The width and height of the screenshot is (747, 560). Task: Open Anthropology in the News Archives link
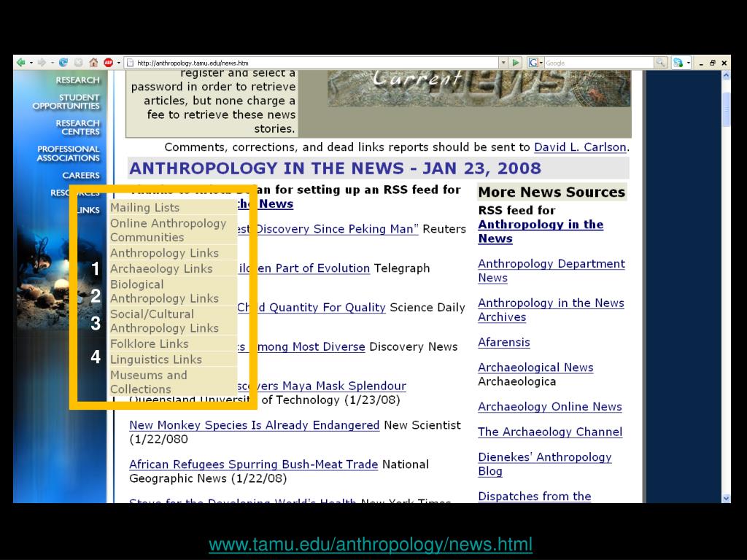click(x=551, y=310)
